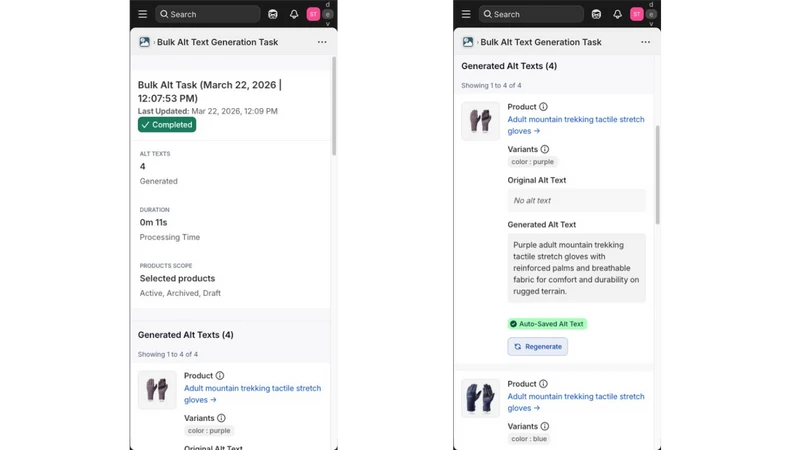Screen dimensions: 800x450
Task: Open ST account avatar in left panel
Action: [313, 14]
